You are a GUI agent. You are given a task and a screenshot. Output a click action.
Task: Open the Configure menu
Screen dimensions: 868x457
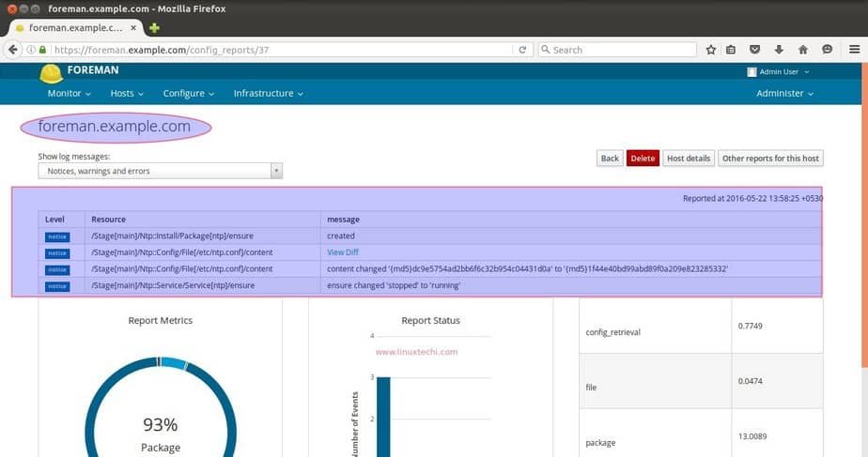(x=188, y=94)
